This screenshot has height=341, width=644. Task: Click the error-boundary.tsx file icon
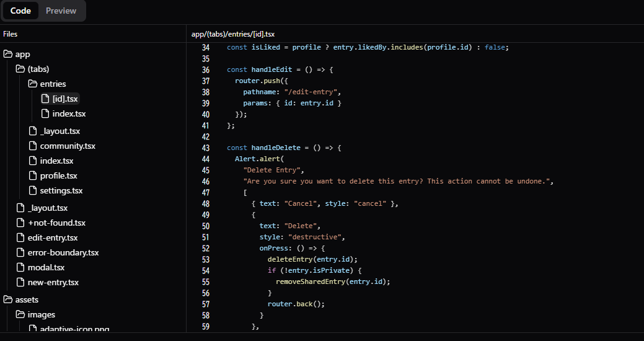point(20,252)
